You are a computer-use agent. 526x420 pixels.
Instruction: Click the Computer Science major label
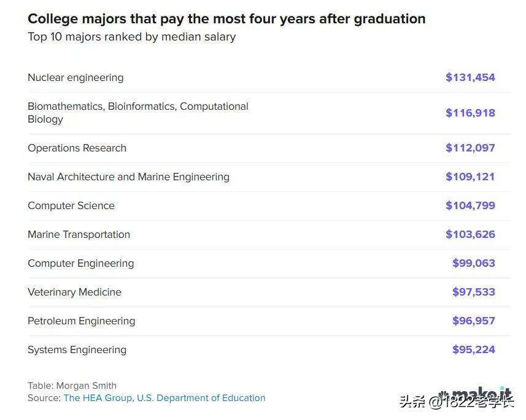(71, 205)
